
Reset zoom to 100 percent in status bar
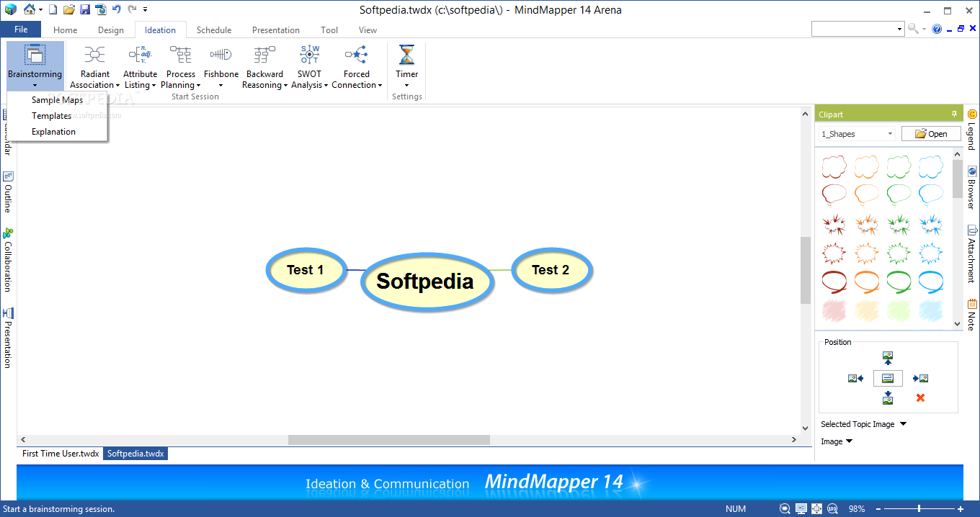[832, 508]
